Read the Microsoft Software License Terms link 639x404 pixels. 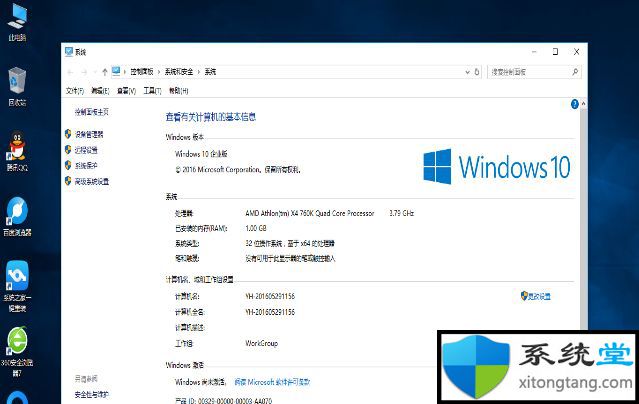[x=272, y=382]
